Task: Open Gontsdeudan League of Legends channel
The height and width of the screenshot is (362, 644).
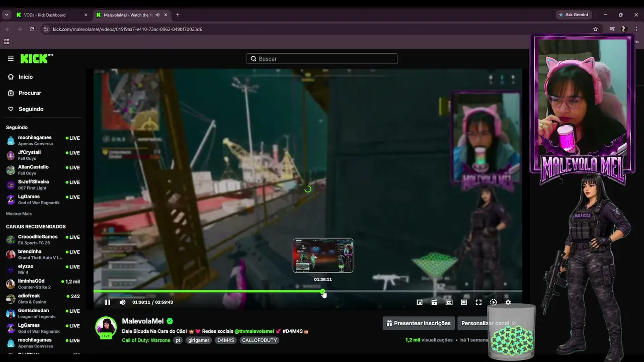Action: pos(43,313)
